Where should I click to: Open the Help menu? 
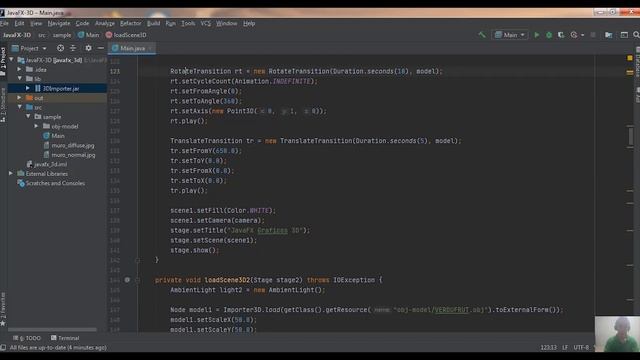point(249,23)
